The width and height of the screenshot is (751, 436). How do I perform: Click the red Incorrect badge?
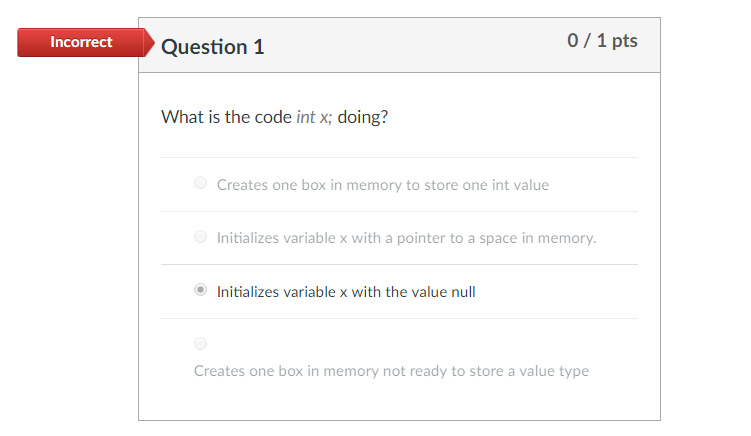(81, 42)
